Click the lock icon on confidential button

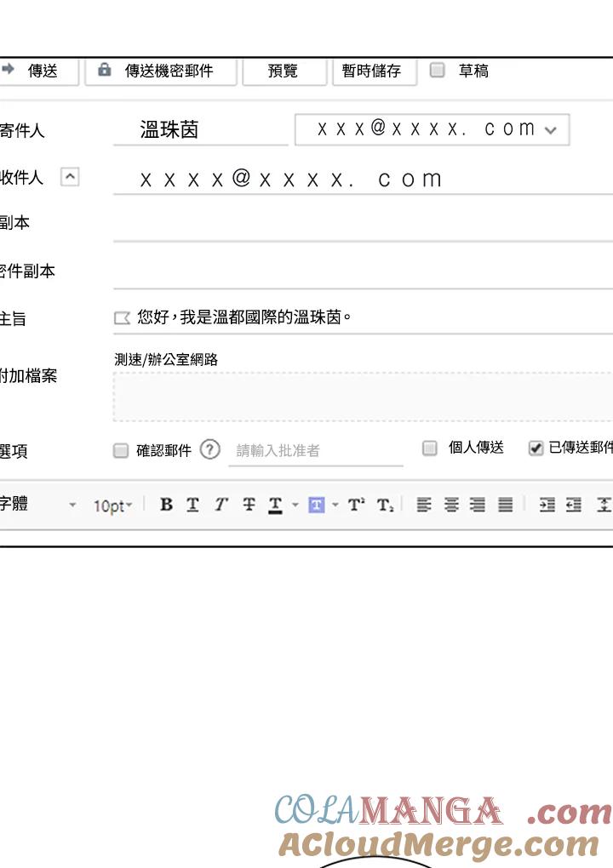[104, 70]
